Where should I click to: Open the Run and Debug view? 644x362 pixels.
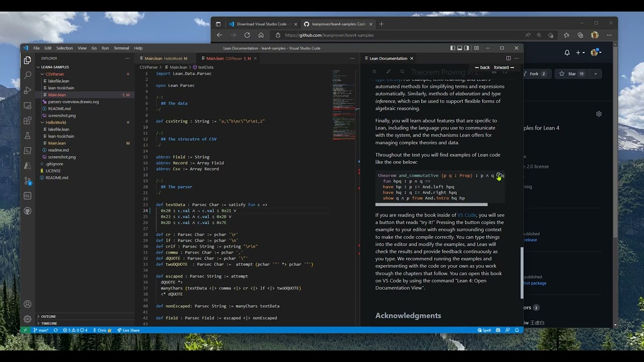28,90
